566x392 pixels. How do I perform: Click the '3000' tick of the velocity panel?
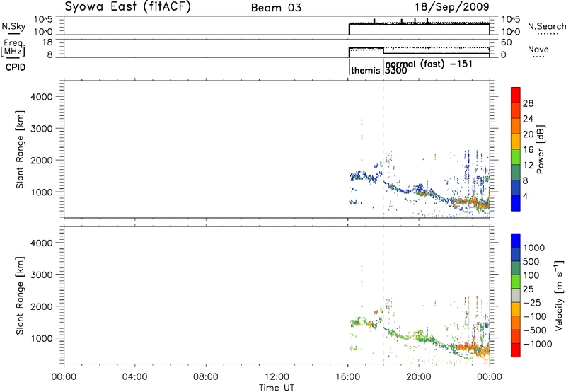41,275
